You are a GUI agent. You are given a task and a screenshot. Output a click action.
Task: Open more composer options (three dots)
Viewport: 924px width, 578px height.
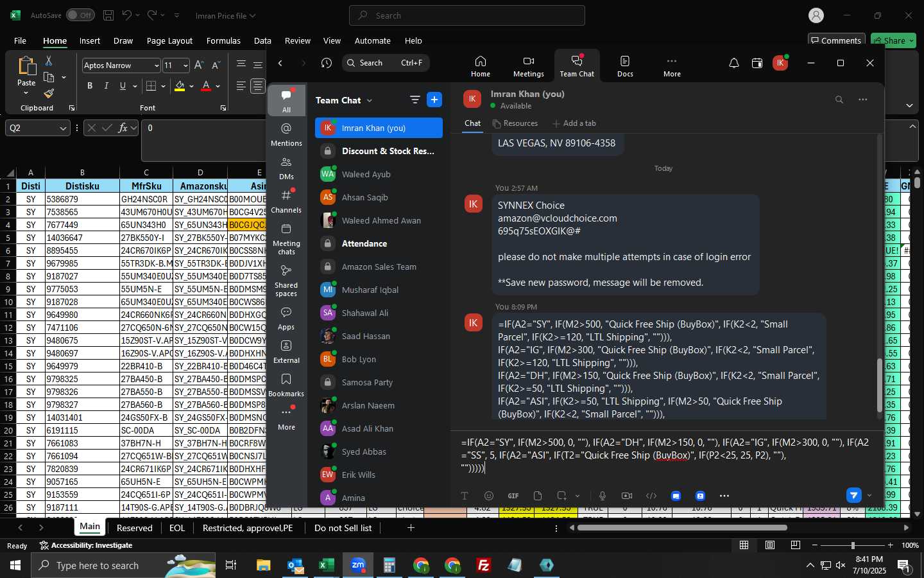(724, 496)
